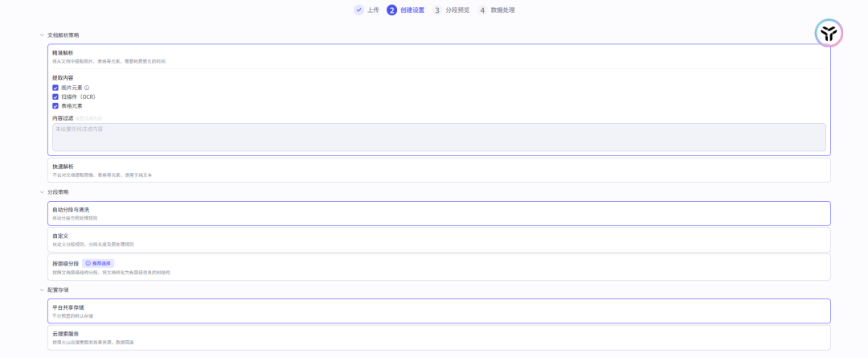Click description text under 平台共享存储

[72, 316]
